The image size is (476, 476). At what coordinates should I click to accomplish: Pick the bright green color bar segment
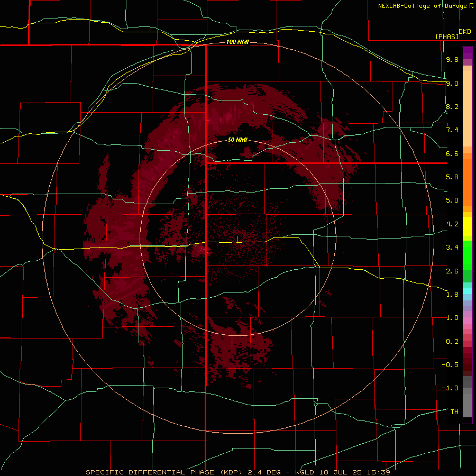coord(467,255)
